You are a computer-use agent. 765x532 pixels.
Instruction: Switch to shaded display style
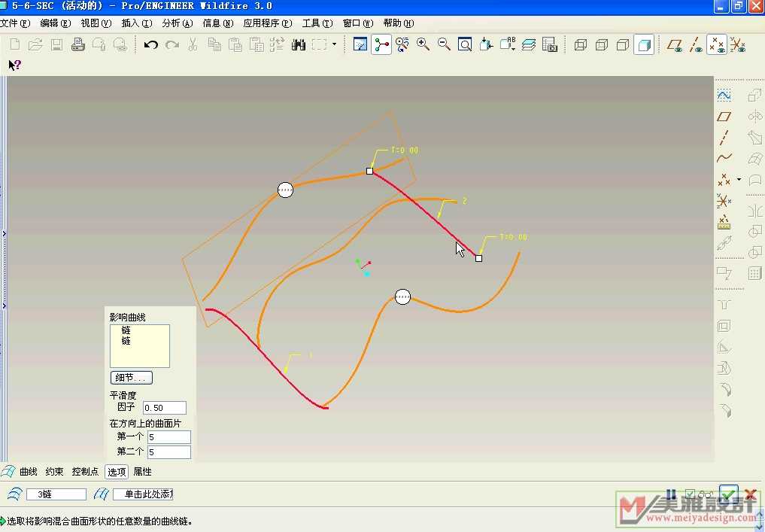644,45
